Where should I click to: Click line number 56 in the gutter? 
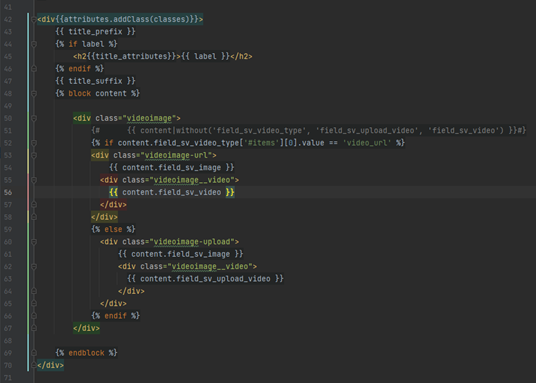click(8, 193)
